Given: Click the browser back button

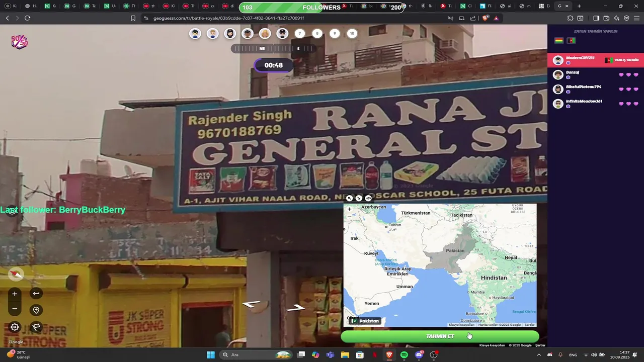Looking at the screenshot, I should [7, 18].
